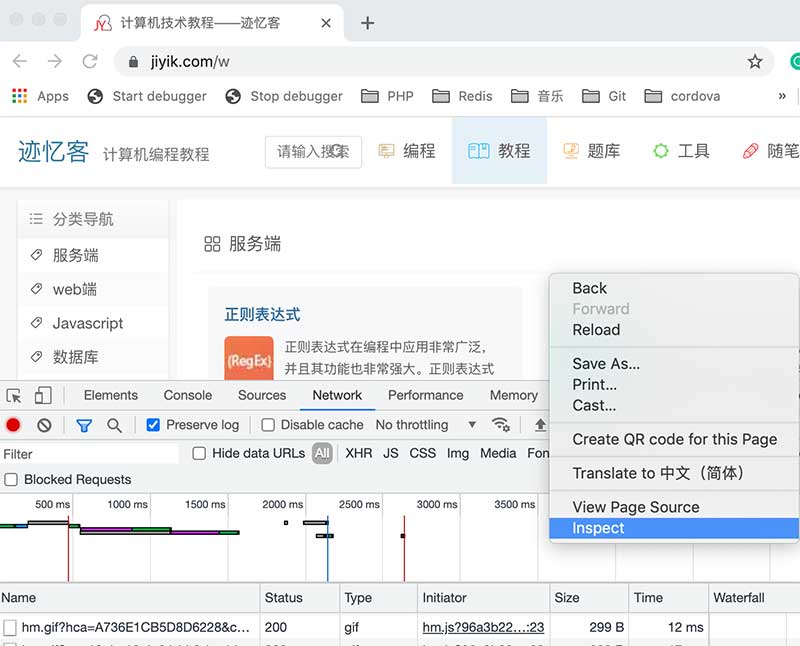The height and width of the screenshot is (646, 800).
Task: Filter requests by CSS
Action: tap(422, 453)
